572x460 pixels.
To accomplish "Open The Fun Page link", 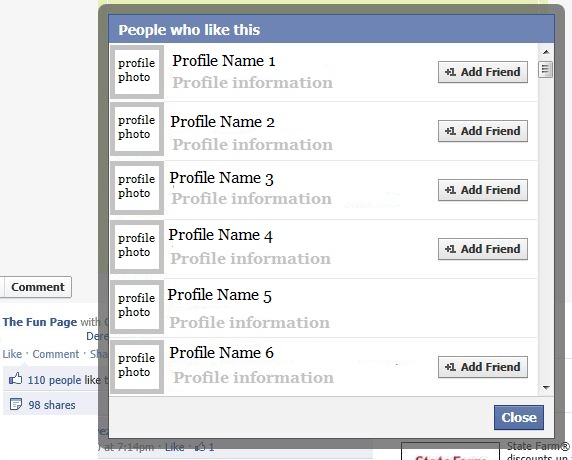I will click(x=40, y=322).
